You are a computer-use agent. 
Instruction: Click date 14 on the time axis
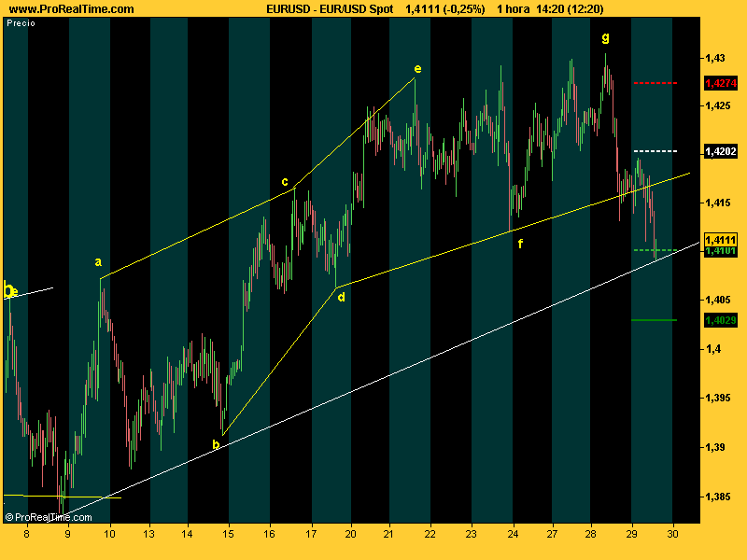tap(188, 534)
